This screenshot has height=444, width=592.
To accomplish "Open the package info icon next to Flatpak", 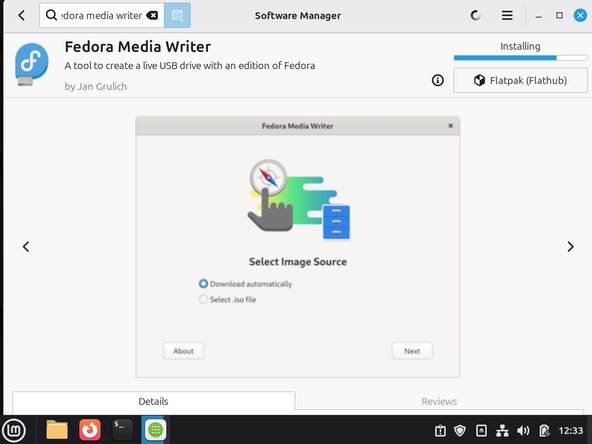I will (438, 80).
